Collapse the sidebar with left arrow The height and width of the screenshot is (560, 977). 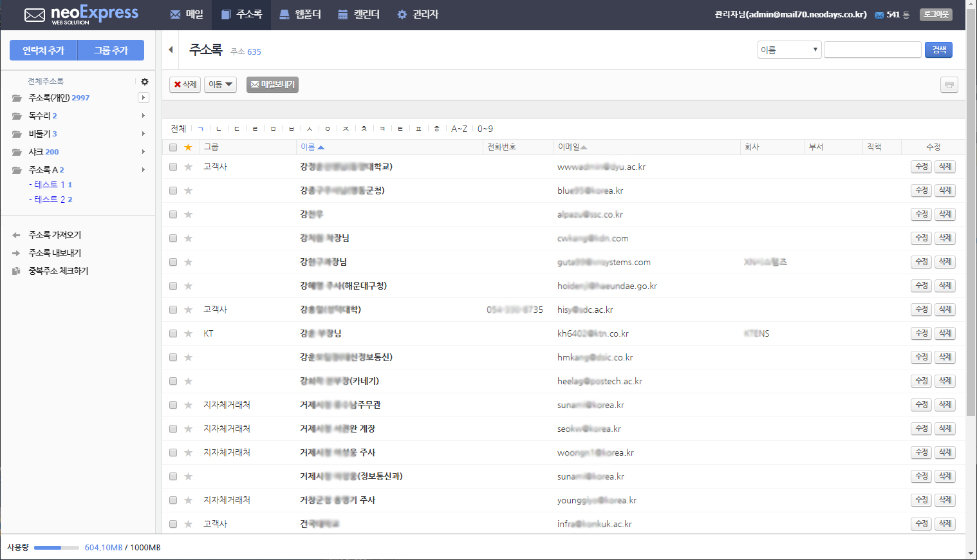(x=171, y=50)
